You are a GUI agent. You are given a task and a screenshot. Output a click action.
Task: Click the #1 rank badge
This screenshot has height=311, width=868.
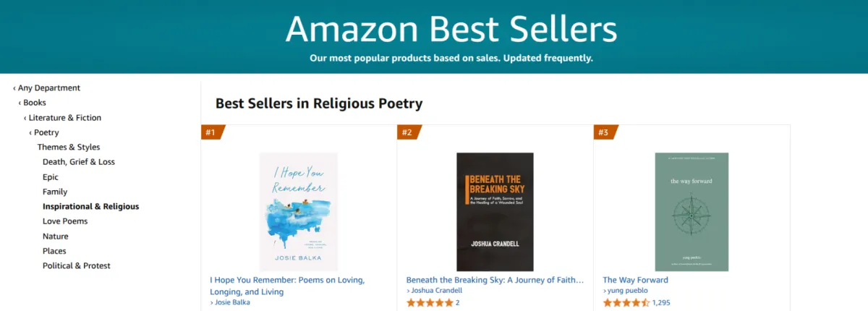click(x=212, y=132)
